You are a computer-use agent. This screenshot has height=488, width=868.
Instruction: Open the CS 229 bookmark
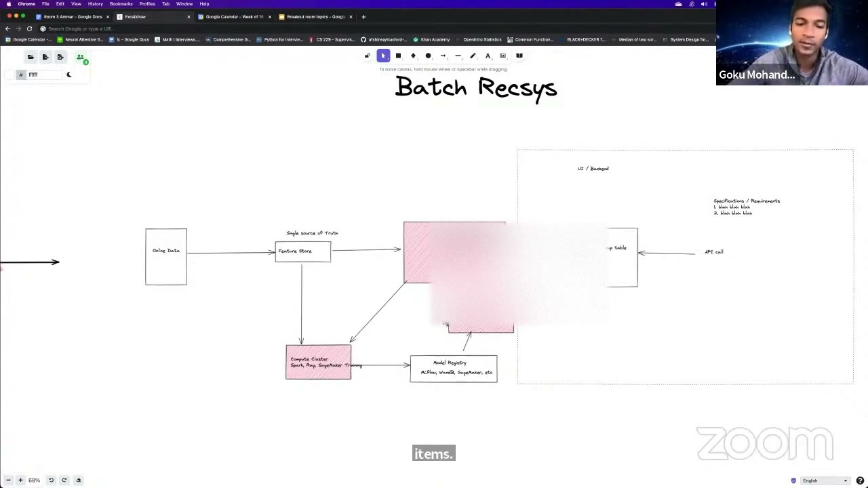[x=332, y=39]
